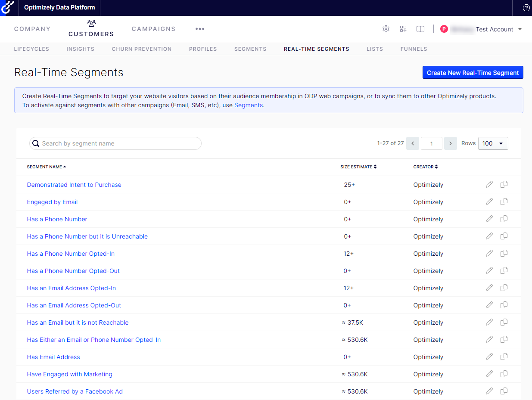
Task: Edit Has a Phone Number but Unreachable
Action: (489, 236)
